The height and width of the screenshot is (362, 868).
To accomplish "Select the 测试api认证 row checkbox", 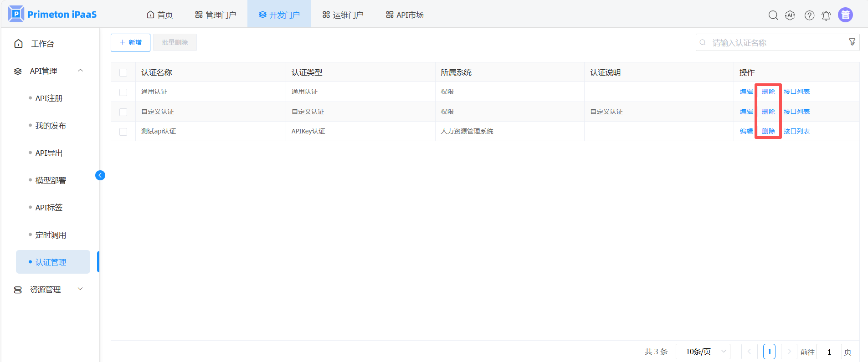I will click(123, 132).
